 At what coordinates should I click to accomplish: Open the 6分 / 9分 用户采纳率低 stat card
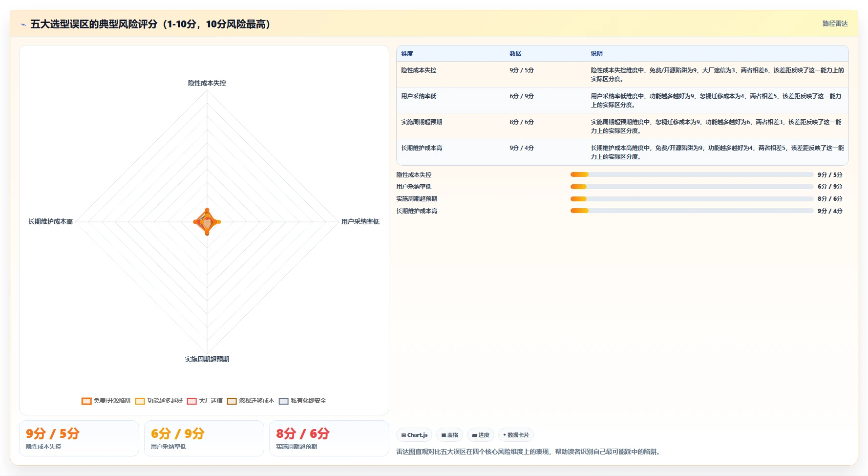point(204,438)
